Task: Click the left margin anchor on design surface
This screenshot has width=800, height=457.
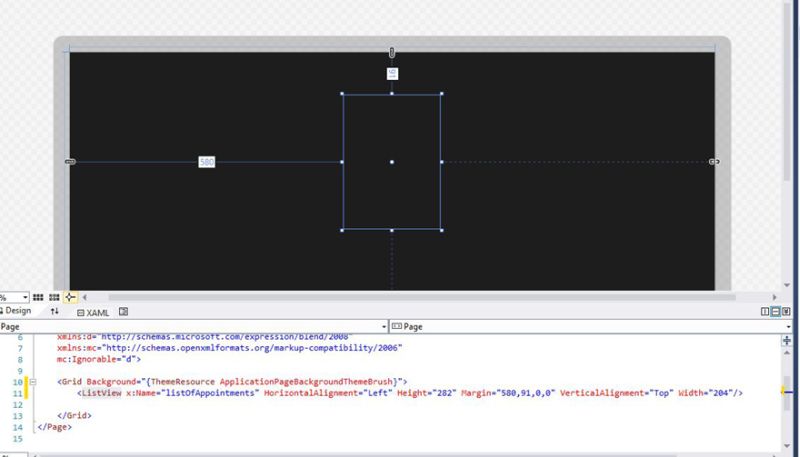Action: [70, 162]
